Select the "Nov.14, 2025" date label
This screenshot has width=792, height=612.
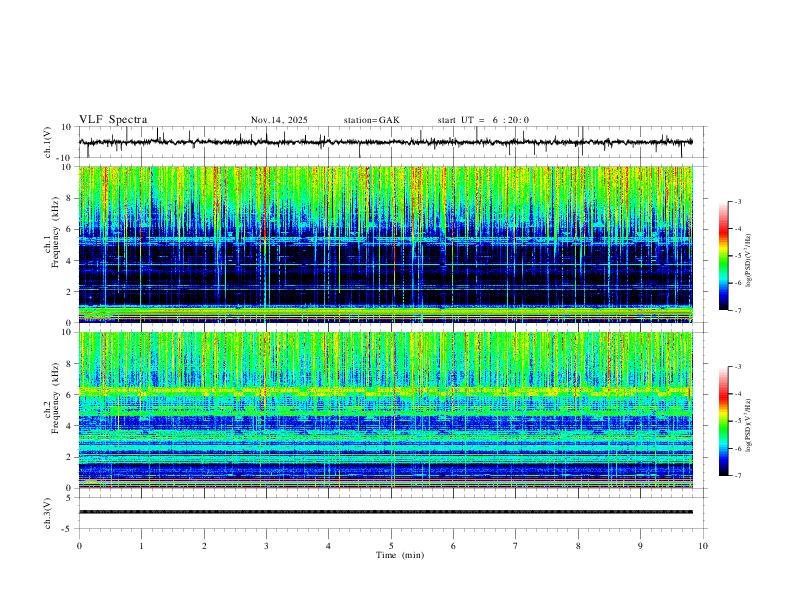click(x=279, y=120)
